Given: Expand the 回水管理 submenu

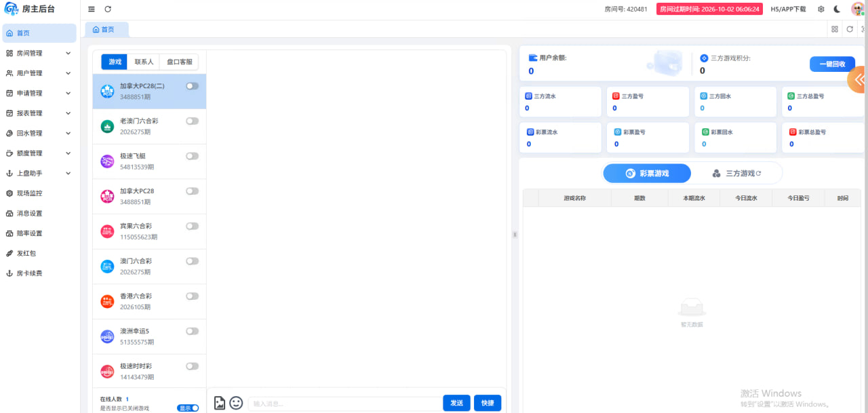Looking at the screenshot, I should coord(39,133).
